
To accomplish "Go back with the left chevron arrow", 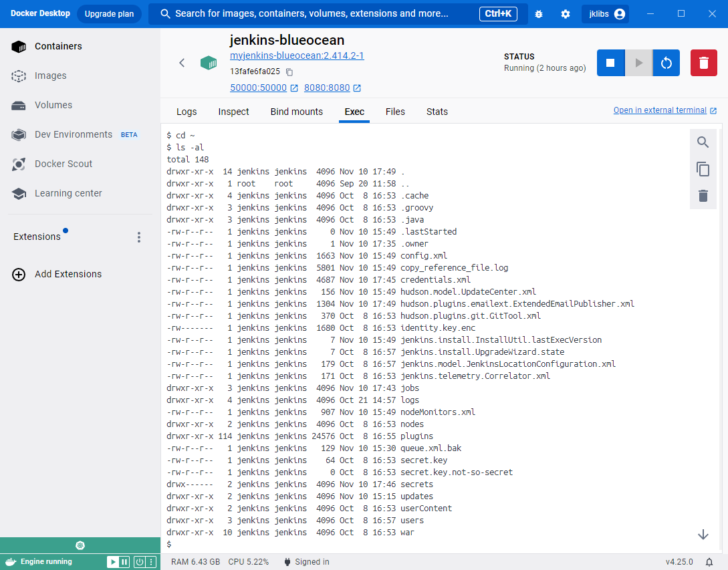I will pyautogui.click(x=182, y=63).
